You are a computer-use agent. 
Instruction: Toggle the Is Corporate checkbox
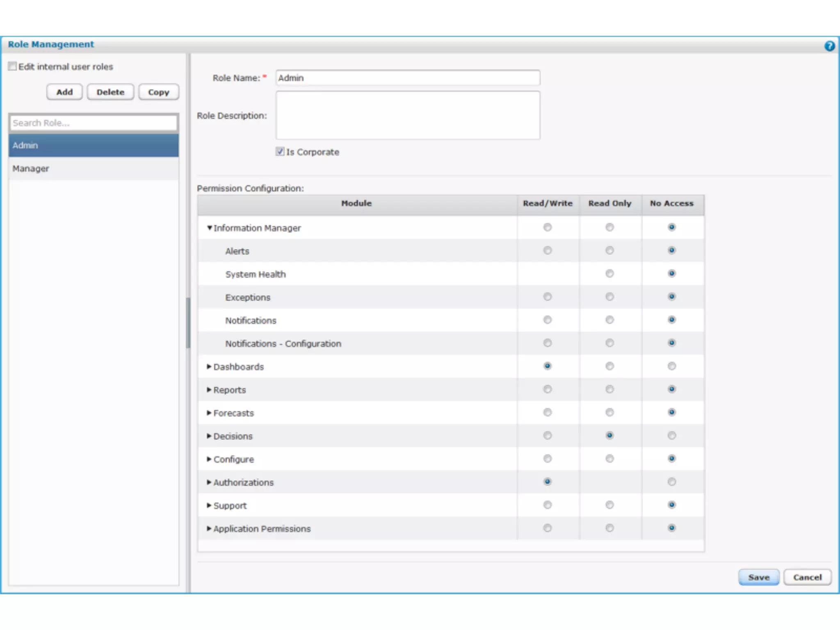pyautogui.click(x=280, y=152)
